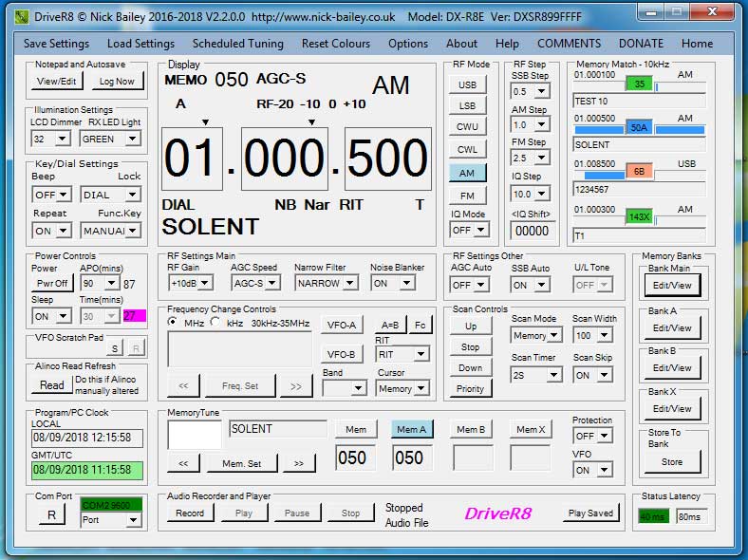Click the View/Edit notepad button

(x=57, y=81)
